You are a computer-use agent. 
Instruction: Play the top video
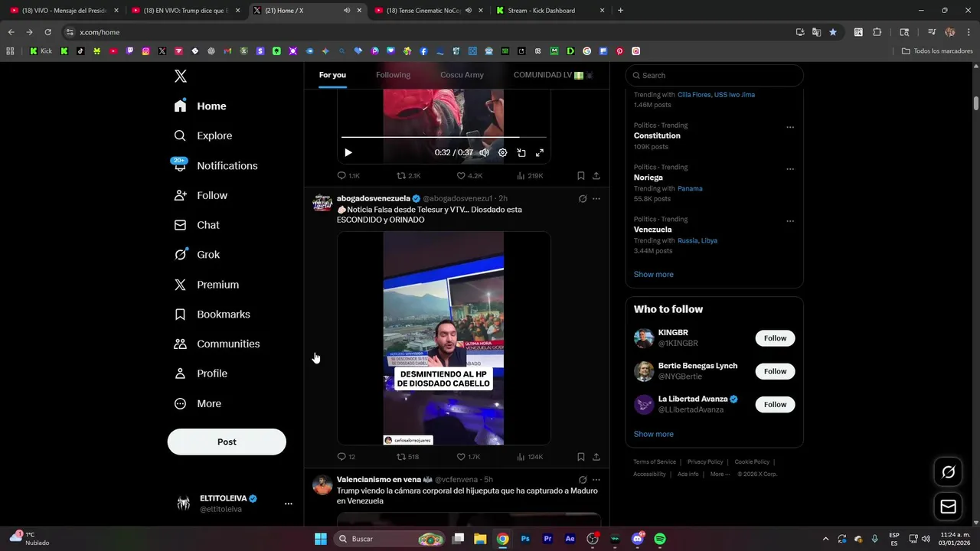[348, 152]
